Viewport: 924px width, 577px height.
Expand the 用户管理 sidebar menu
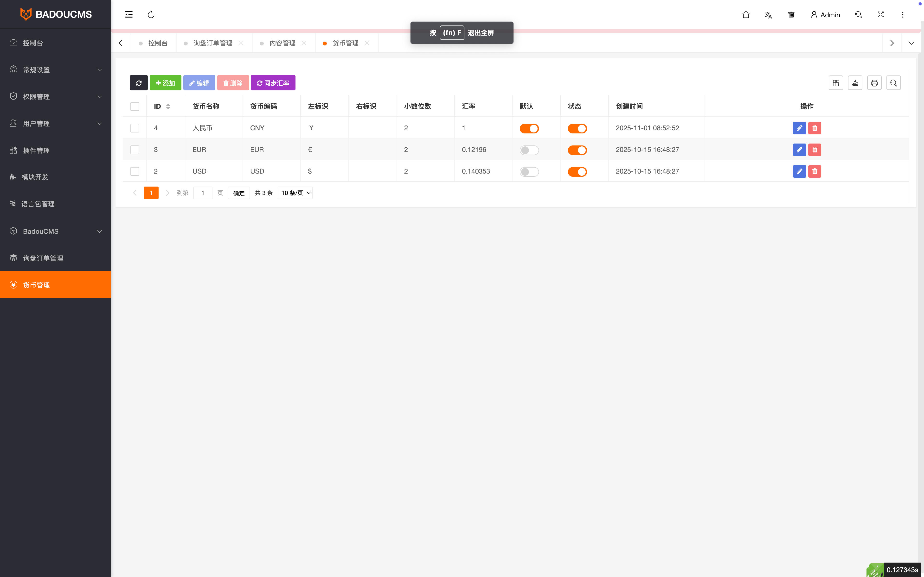[55, 124]
